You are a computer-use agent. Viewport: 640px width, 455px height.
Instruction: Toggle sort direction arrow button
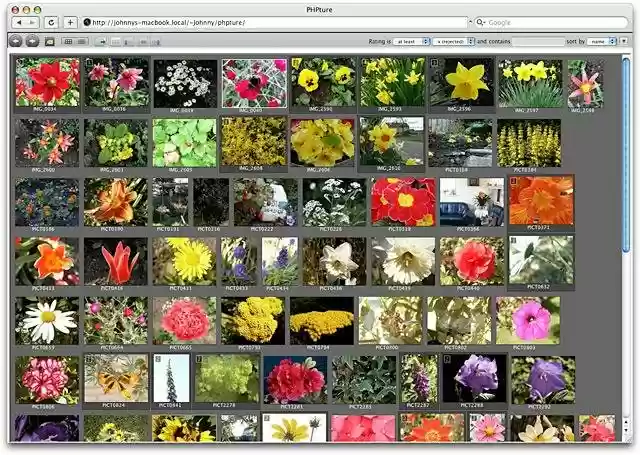[625, 42]
